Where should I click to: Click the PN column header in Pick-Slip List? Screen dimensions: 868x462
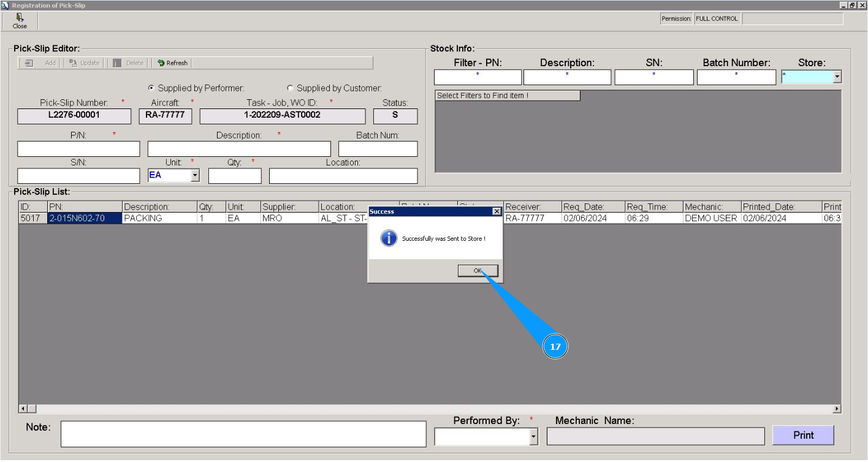click(85, 207)
